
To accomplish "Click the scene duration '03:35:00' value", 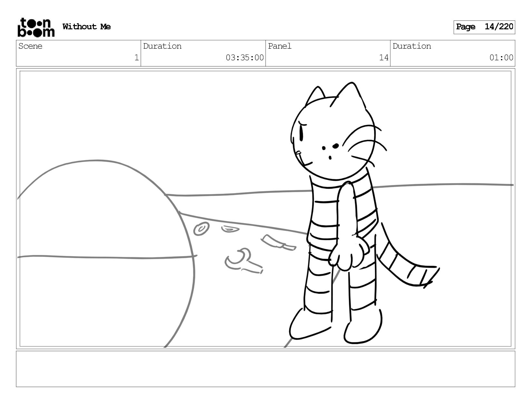I will coord(245,58).
